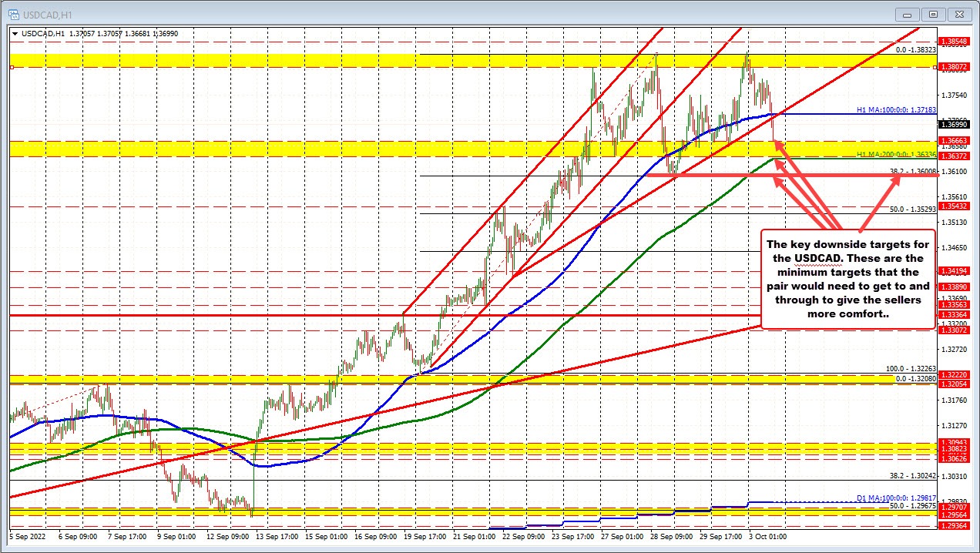Image resolution: width=980 pixels, height=553 pixels.
Task: Click the 1.29364 red price tag
Action: 955,525
